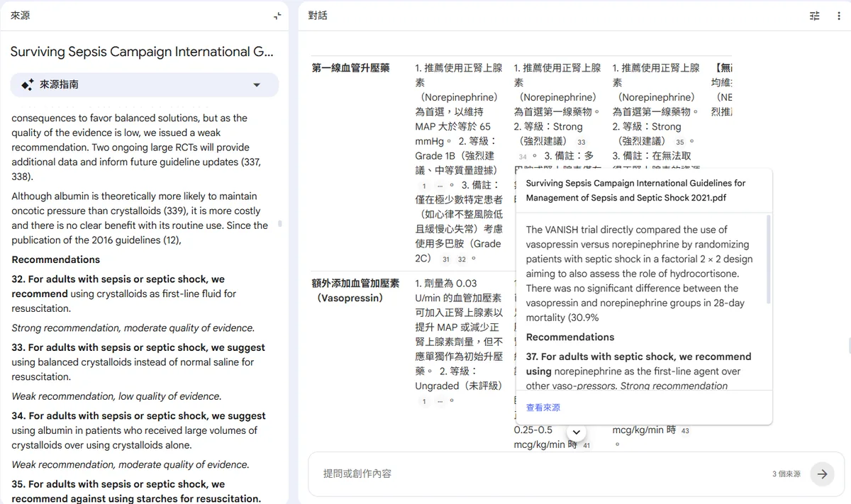This screenshot has width=851, height=504.
Task: Send the question with arrow button
Action: click(x=822, y=474)
